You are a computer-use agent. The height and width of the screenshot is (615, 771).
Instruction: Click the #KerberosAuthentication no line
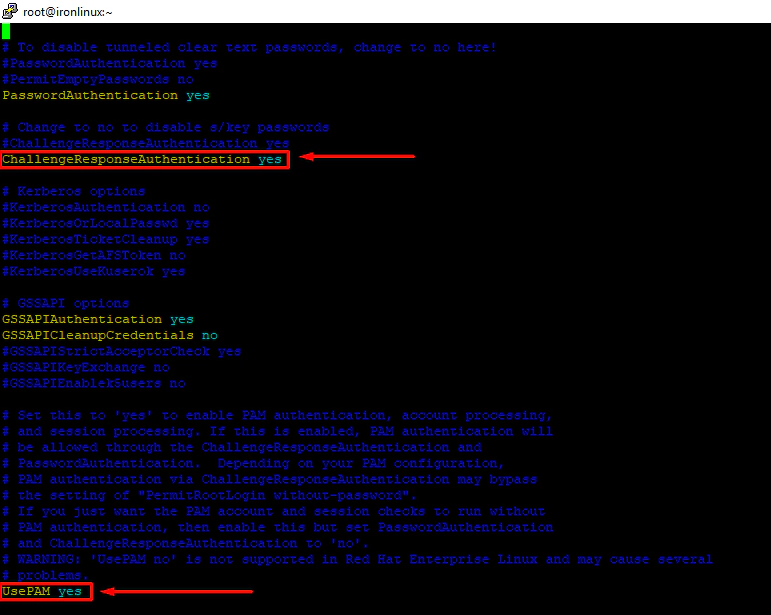tap(106, 207)
